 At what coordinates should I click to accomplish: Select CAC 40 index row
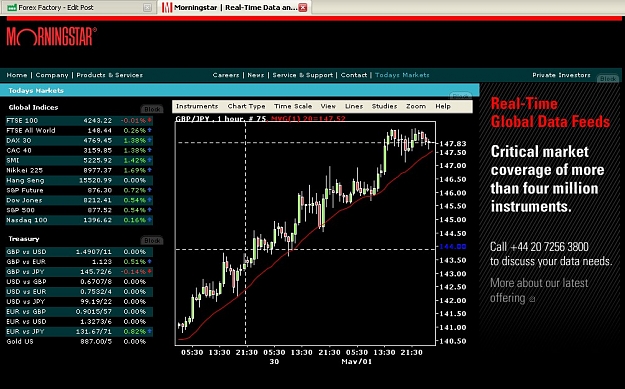(x=79, y=150)
